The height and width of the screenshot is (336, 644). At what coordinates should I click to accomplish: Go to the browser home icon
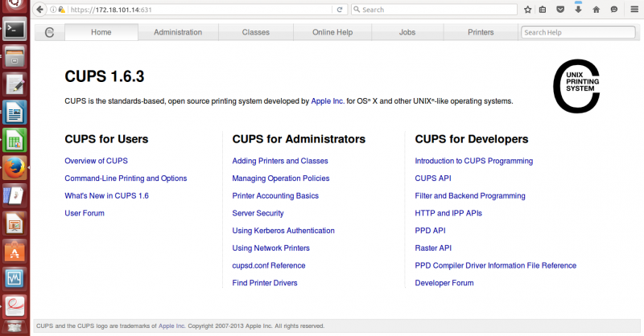click(x=596, y=10)
